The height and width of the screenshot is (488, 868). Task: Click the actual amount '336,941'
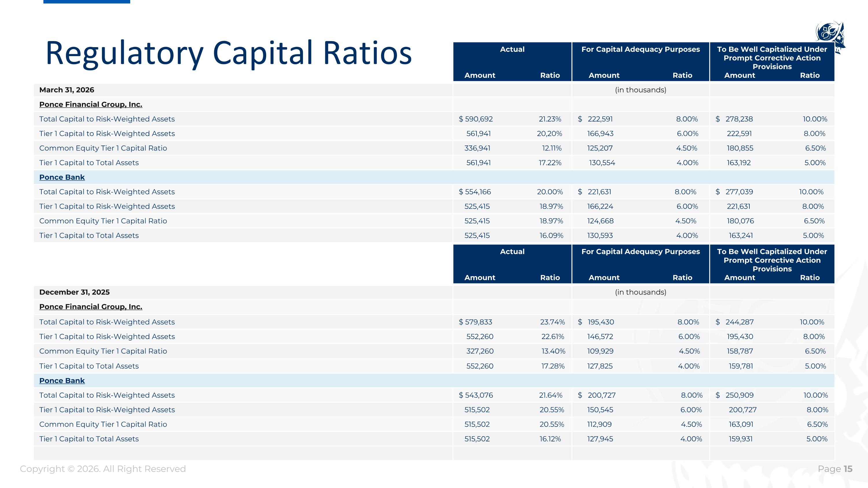(477, 148)
